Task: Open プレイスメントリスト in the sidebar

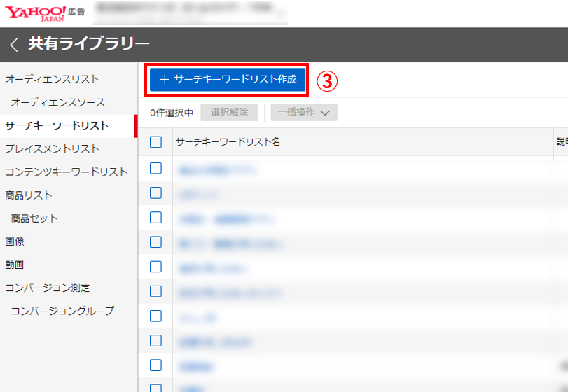Action: [53, 148]
